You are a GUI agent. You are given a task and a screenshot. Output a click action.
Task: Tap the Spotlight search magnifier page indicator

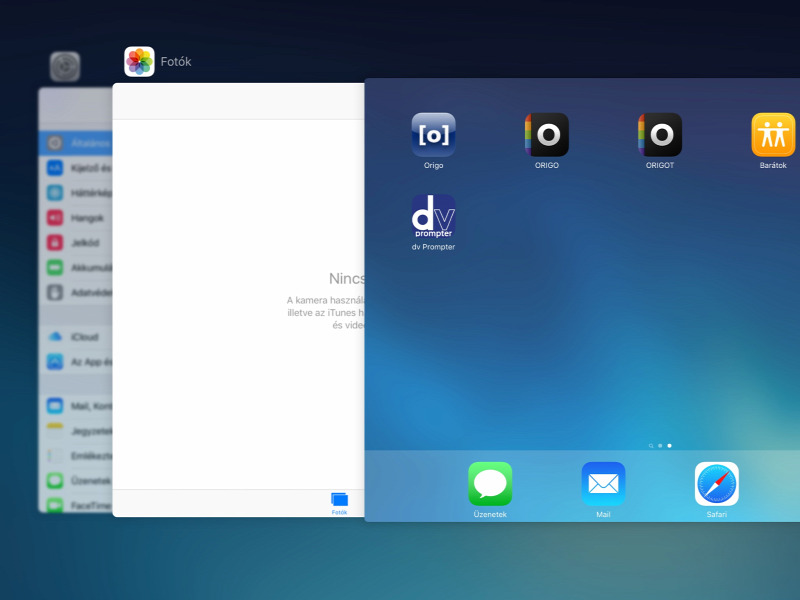coord(651,446)
